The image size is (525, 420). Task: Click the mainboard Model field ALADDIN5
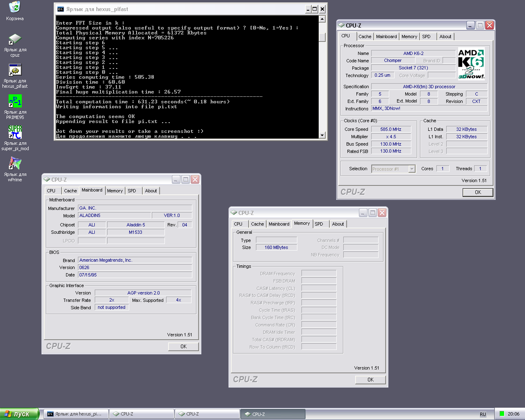[114, 215]
